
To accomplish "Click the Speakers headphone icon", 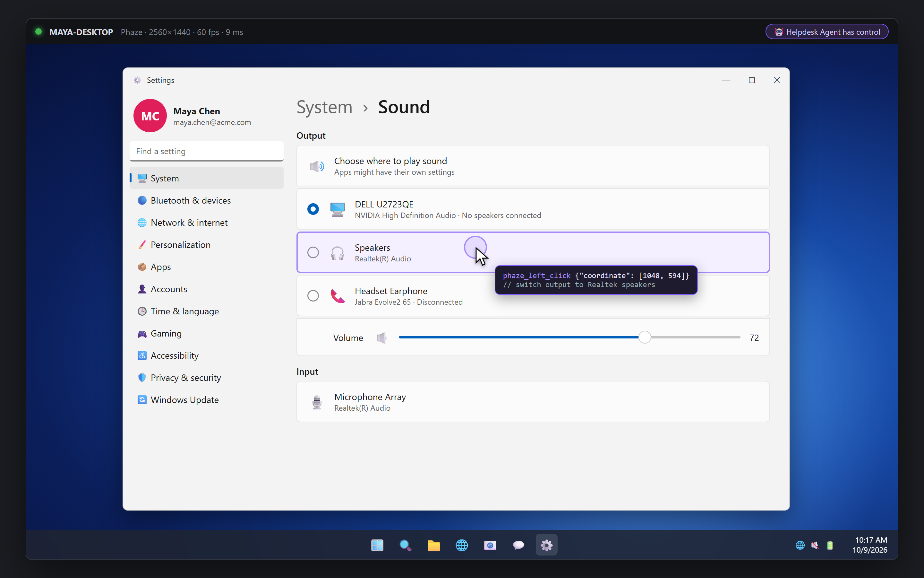I will (x=338, y=253).
